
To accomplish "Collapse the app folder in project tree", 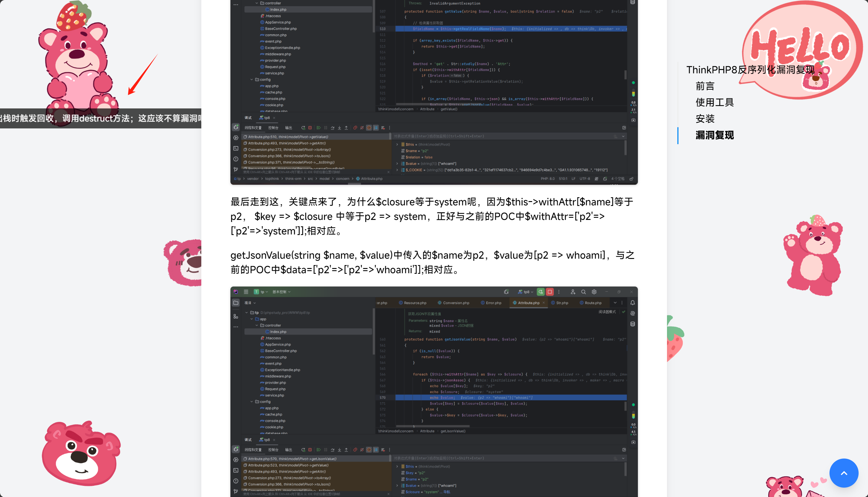I will point(252,319).
